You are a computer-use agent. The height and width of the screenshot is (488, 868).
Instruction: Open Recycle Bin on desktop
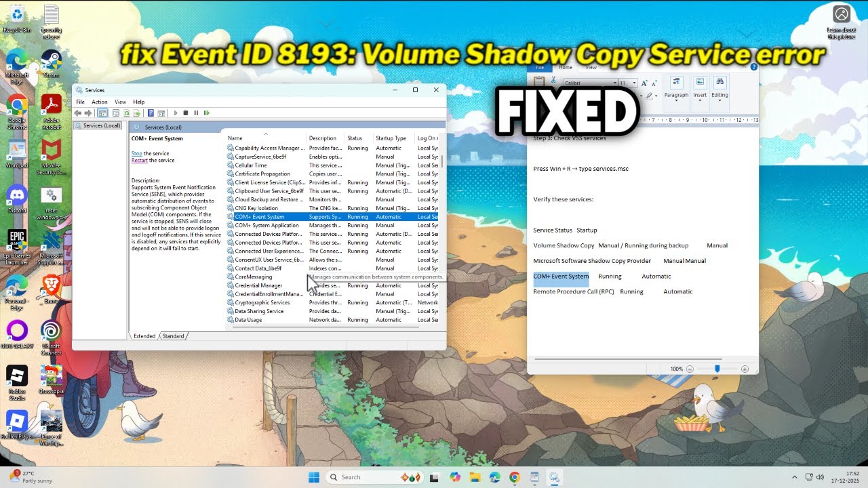pyautogui.click(x=17, y=19)
